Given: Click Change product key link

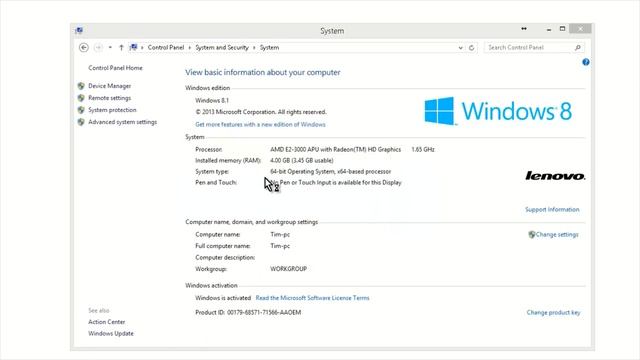Looking at the screenshot, I should click(x=553, y=313).
